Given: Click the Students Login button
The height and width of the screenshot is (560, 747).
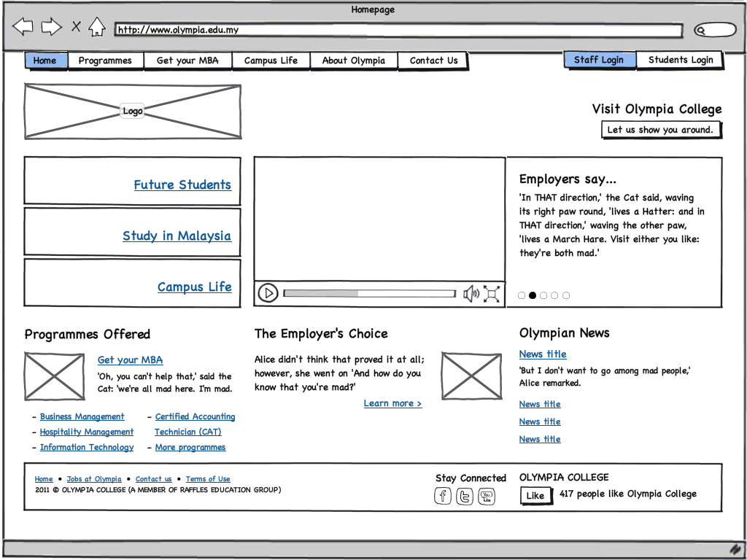Looking at the screenshot, I should pos(681,60).
